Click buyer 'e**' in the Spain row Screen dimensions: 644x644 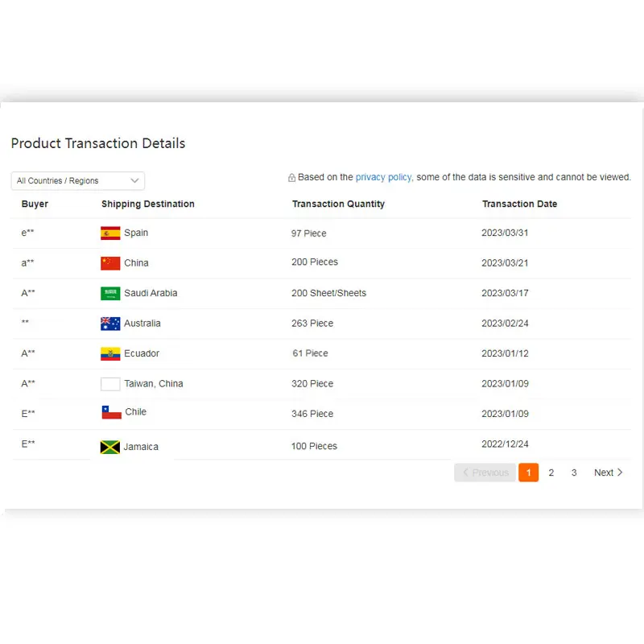click(x=27, y=233)
